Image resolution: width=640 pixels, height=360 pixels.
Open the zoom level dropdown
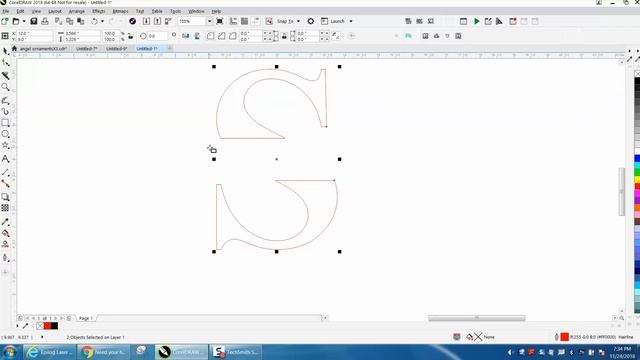[209, 21]
